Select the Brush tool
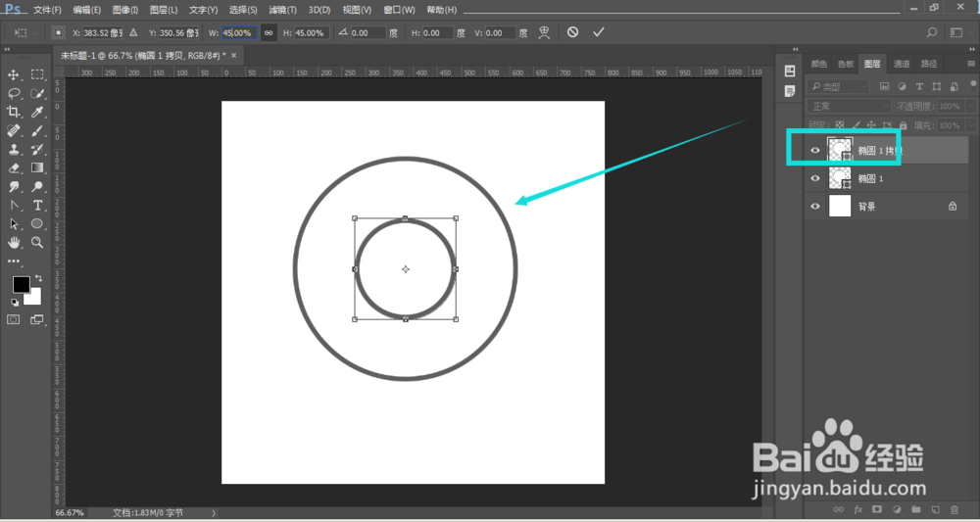 (37, 130)
